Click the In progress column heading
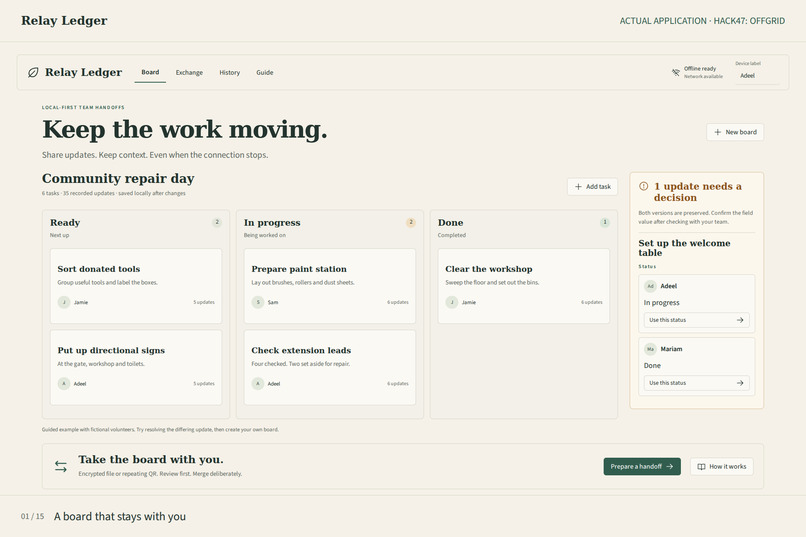The width and height of the screenshot is (806, 537). [272, 223]
